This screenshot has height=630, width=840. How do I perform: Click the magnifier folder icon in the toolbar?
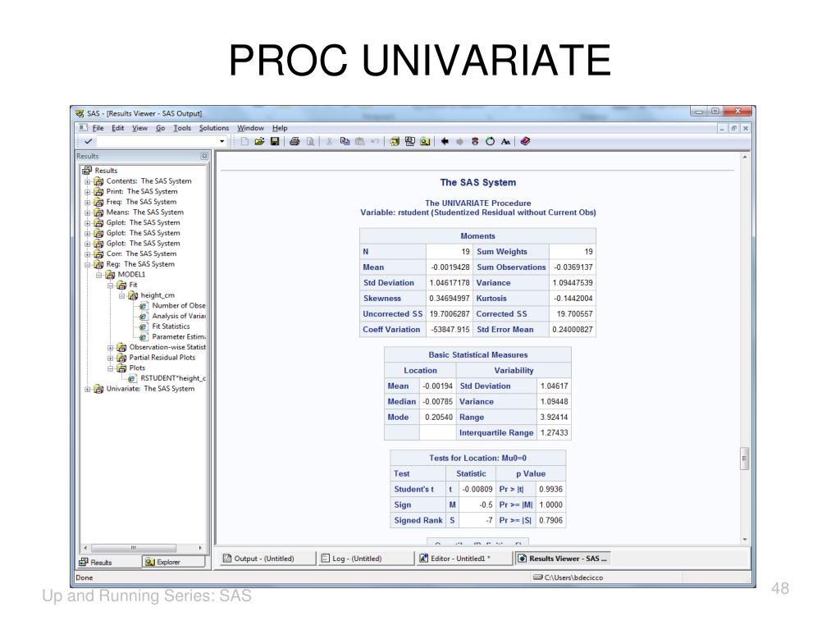425,141
